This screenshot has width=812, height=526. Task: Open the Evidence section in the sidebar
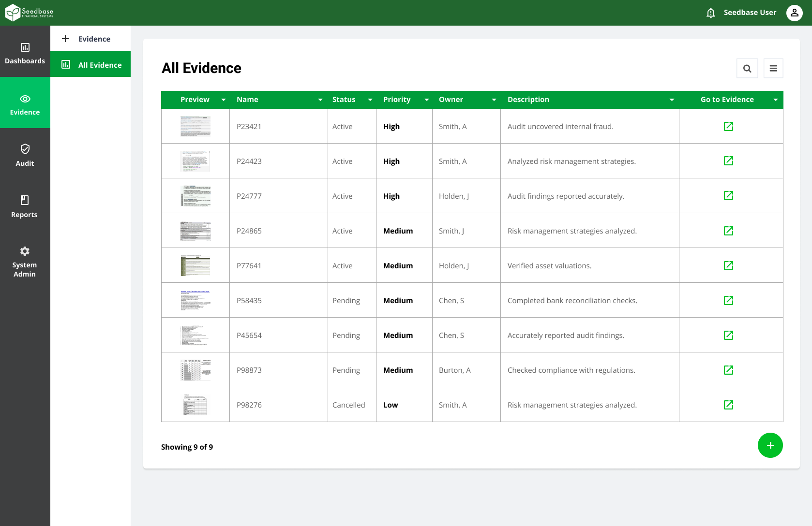(25, 102)
